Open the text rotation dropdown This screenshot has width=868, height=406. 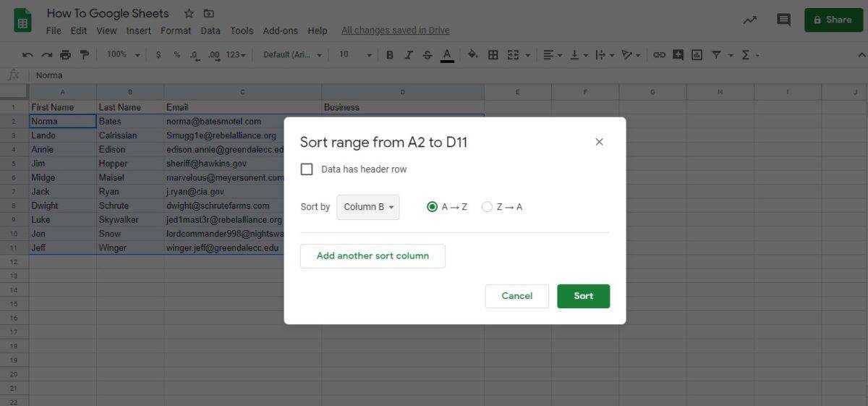pyautogui.click(x=631, y=55)
